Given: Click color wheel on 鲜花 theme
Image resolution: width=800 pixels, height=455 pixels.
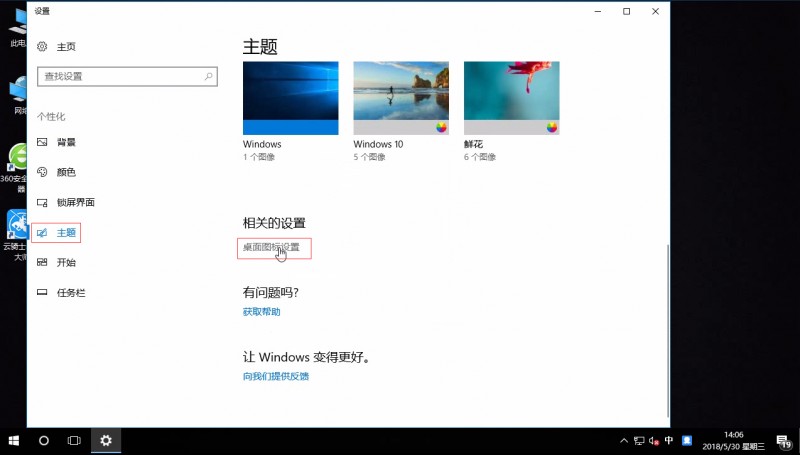Looking at the screenshot, I should pos(552,128).
